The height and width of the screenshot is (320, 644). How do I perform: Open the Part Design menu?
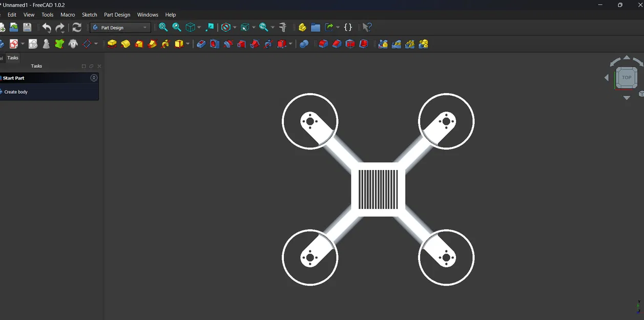[117, 14]
